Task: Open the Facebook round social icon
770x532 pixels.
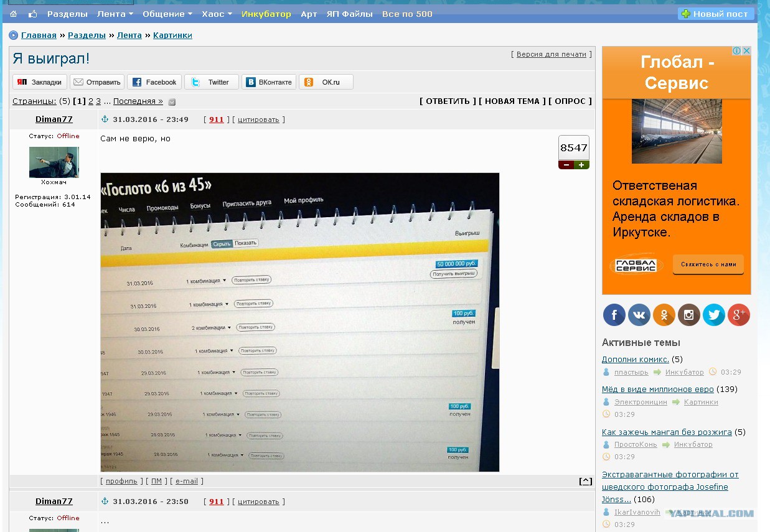Action: coord(614,315)
